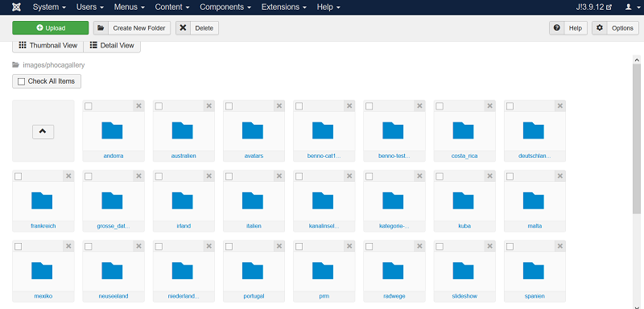The image size is (644, 309).
Task: Open the italien folder icon
Action: coord(253,200)
